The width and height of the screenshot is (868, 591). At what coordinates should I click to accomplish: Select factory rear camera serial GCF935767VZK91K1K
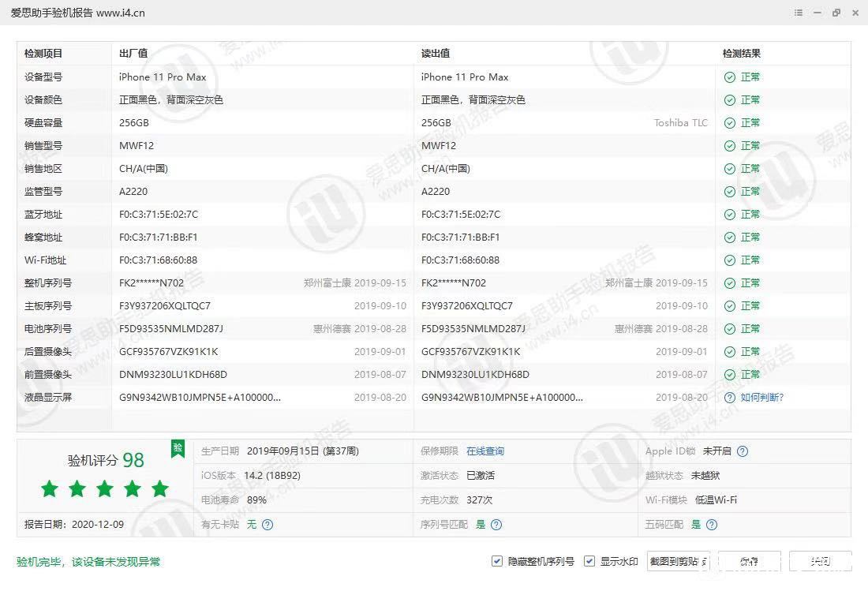point(168,352)
